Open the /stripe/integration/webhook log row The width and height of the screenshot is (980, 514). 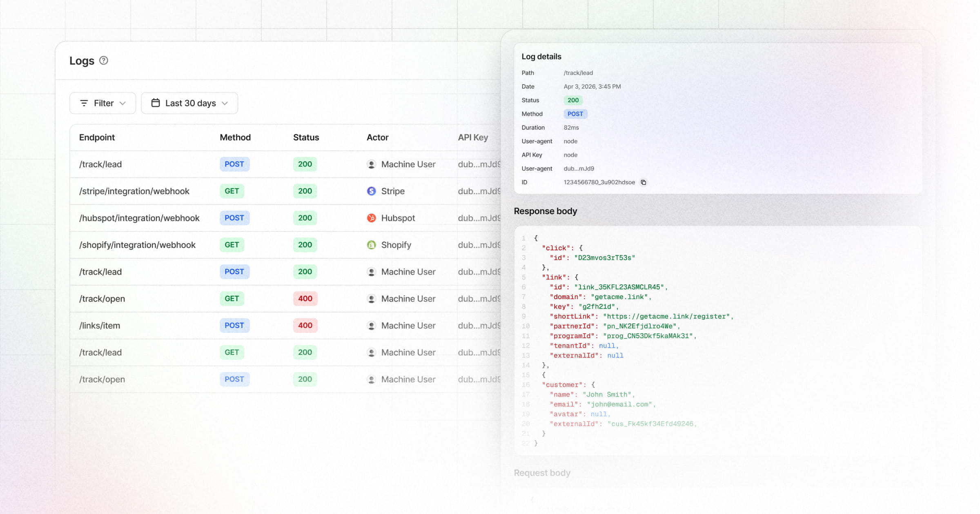click(x=285, y=191)
